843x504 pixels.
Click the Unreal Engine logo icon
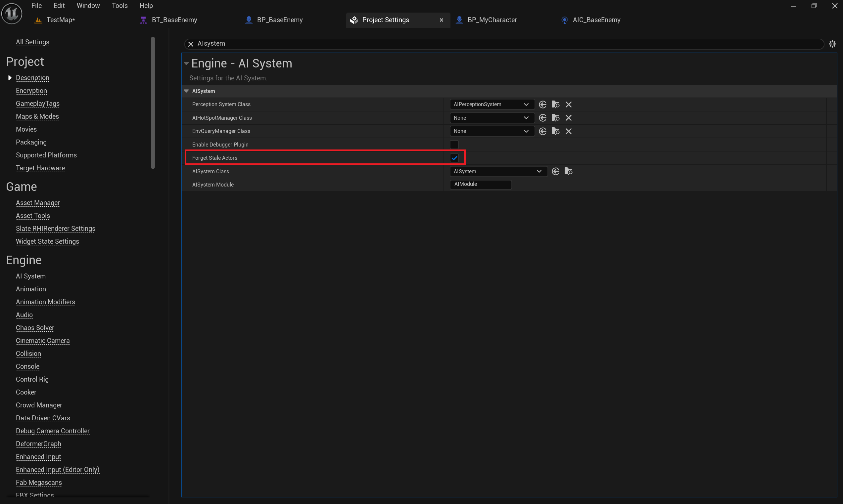coord(12,14)
